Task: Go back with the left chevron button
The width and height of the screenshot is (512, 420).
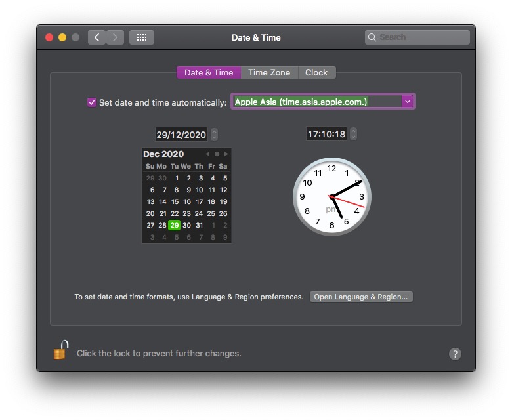Action: (96, 37)
